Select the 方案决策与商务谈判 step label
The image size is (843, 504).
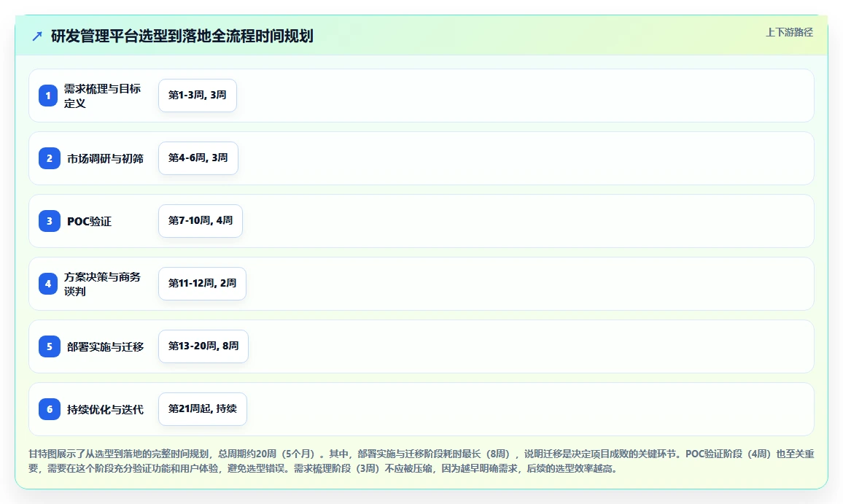click(x=102, y=284)
